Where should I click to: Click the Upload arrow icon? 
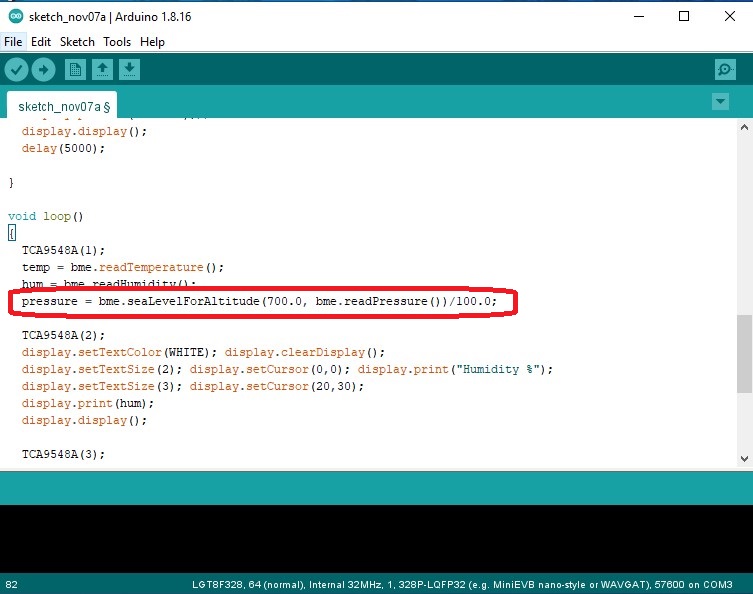43,69
